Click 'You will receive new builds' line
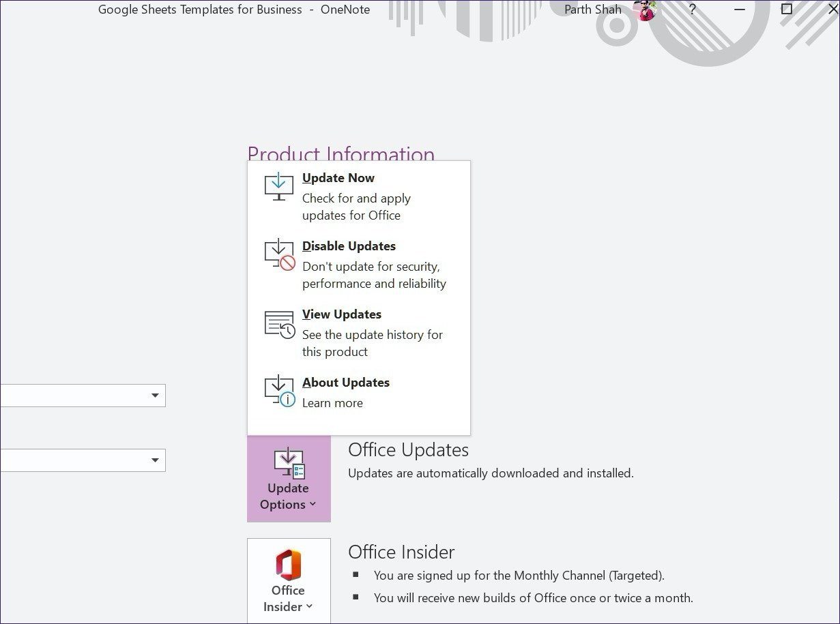 [534, 598]
